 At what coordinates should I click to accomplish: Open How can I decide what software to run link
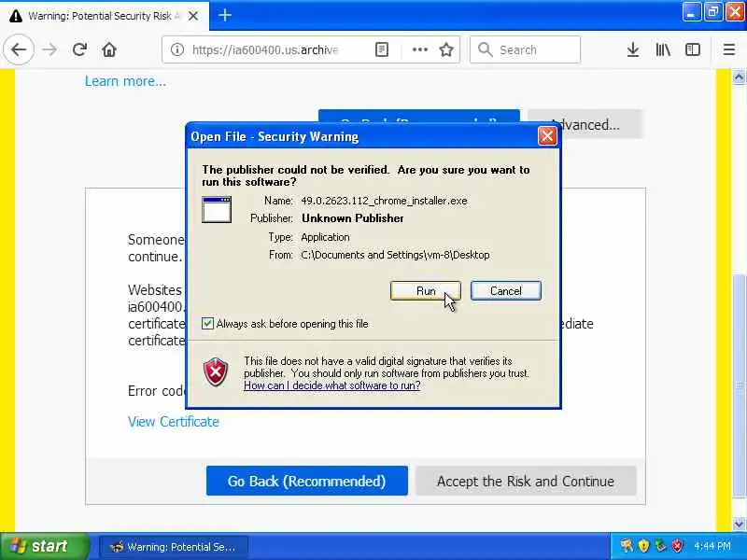click(x=332, y=385)
